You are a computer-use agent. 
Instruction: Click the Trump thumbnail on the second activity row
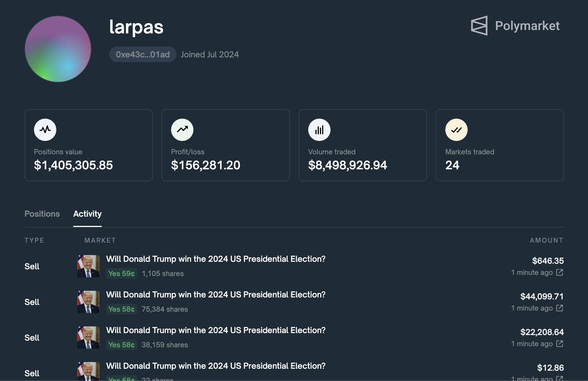coord(88,302)
